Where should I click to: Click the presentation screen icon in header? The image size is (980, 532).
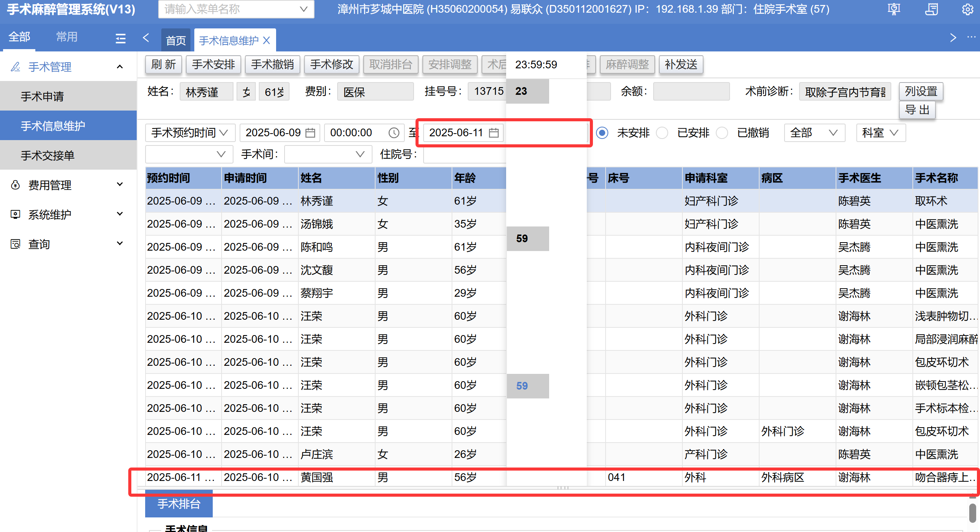pos(894,9)
